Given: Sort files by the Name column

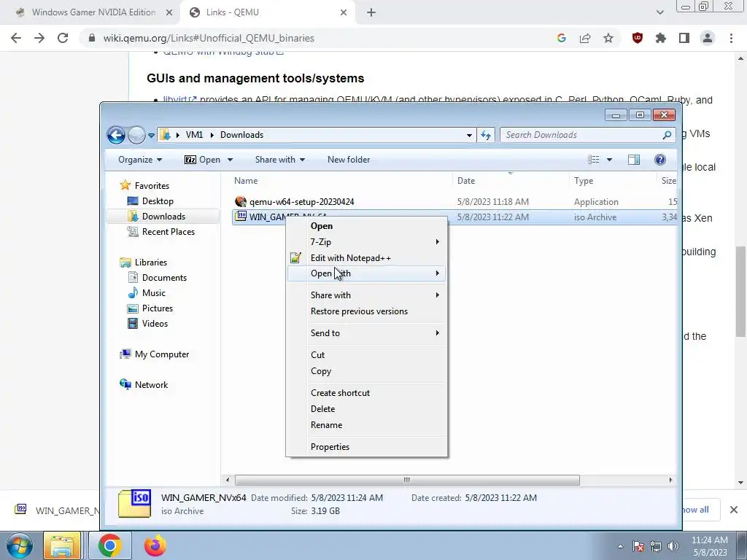Looking at the screenshot, I should [246, 181].
